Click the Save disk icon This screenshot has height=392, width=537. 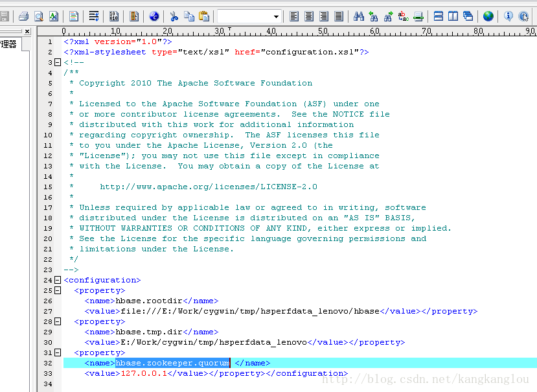tap(4, 16)
